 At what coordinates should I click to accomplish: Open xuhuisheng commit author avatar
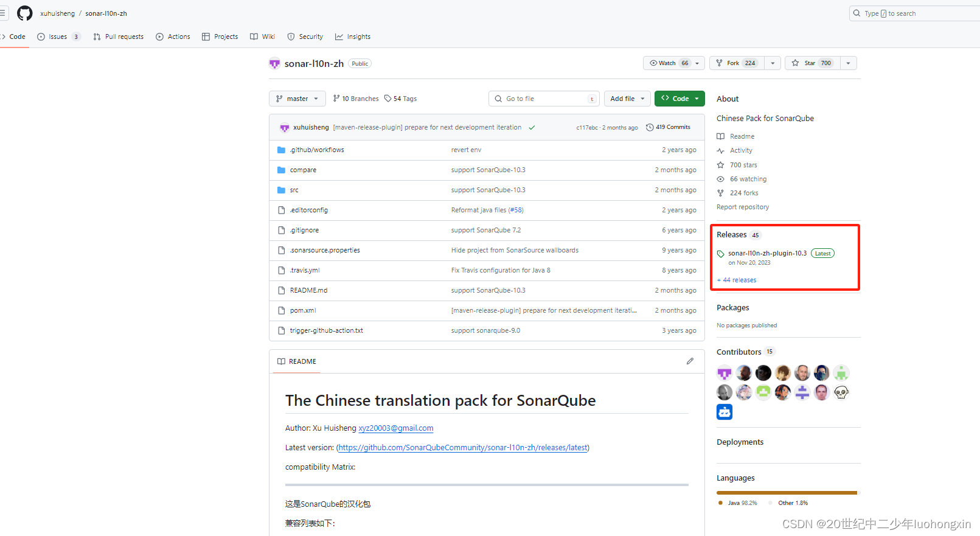284,128
